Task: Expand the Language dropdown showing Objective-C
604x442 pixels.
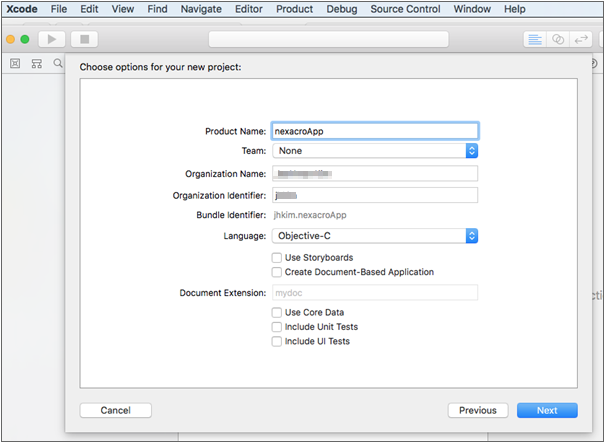Action: (x=375, y=236)
